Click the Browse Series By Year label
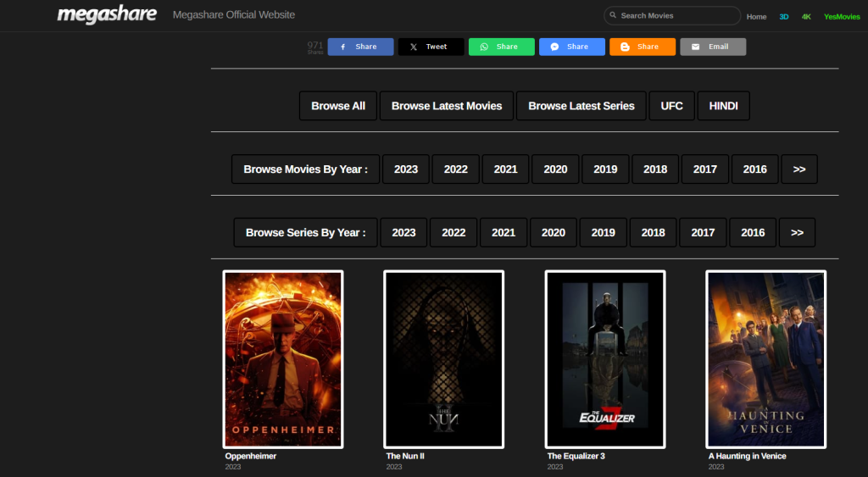868x477 pixels. (x=305, y=232)
